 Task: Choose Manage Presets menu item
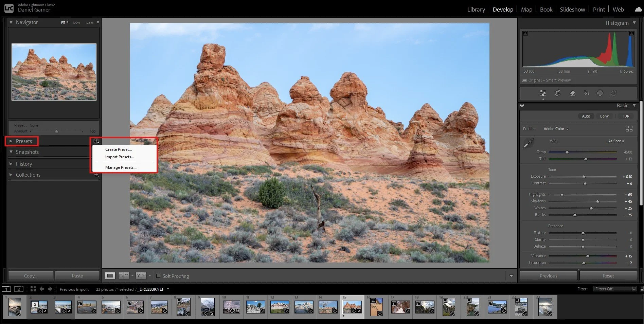tap(121, 167)
